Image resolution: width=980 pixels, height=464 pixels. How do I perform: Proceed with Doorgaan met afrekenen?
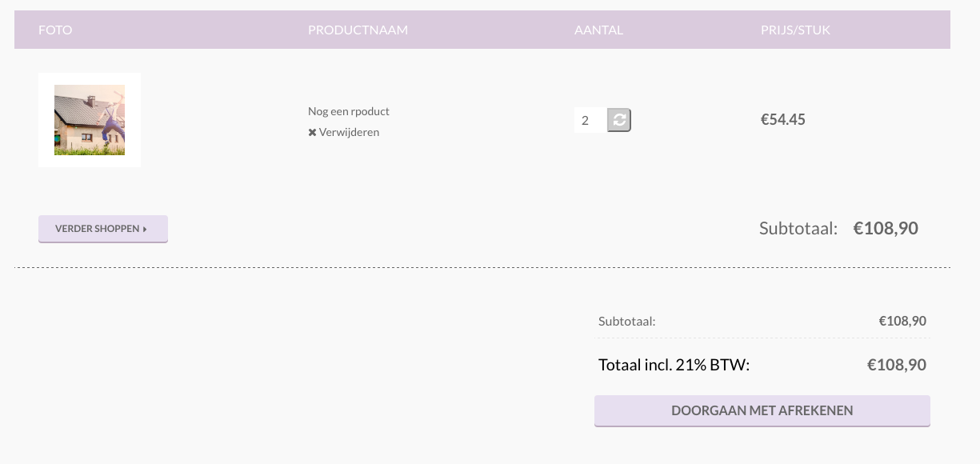[762, 410]
